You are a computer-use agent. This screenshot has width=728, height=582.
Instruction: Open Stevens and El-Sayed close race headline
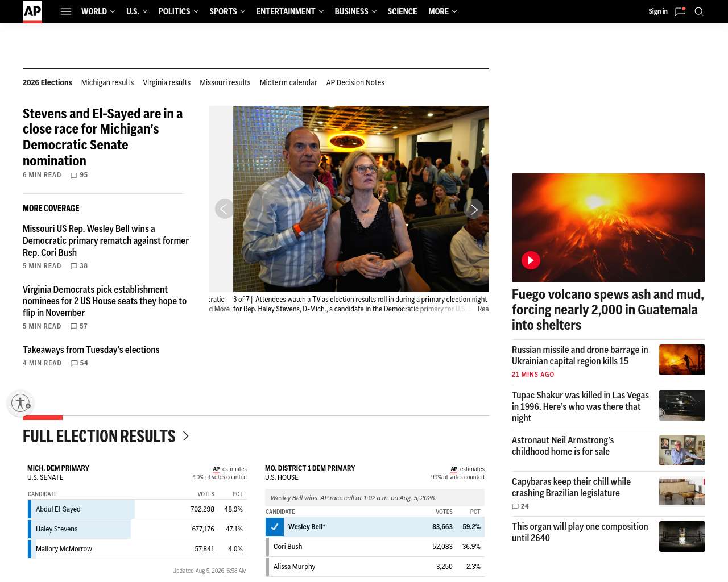[103, 137]
